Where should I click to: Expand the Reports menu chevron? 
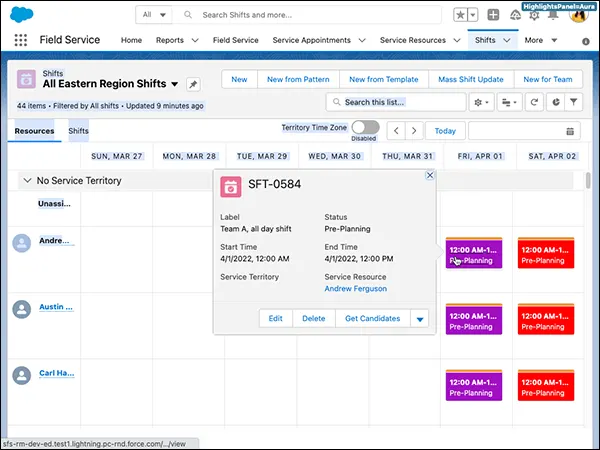tap(195, 40)
